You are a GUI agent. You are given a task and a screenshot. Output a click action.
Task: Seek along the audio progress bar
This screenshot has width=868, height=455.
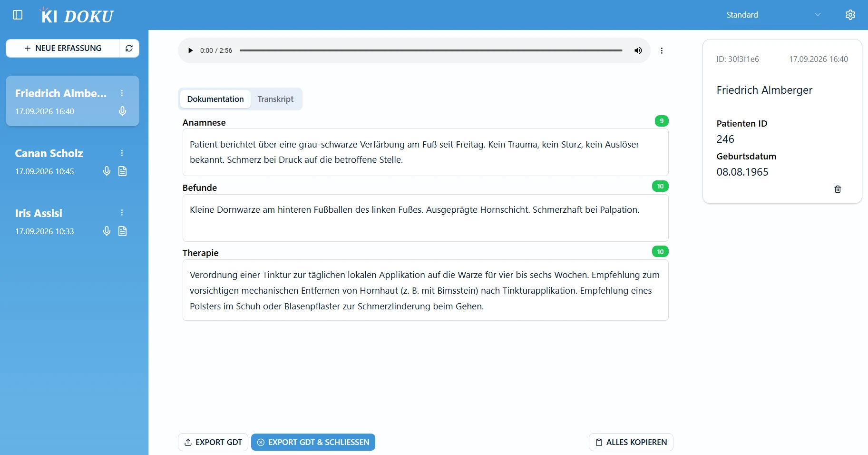(431, 50)
